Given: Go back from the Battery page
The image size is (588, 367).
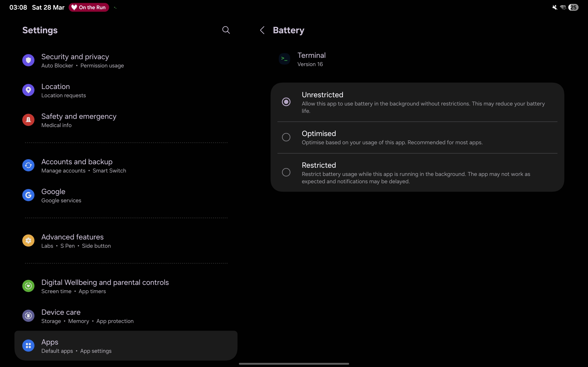Looking at the screenshot, I should 262,30.
